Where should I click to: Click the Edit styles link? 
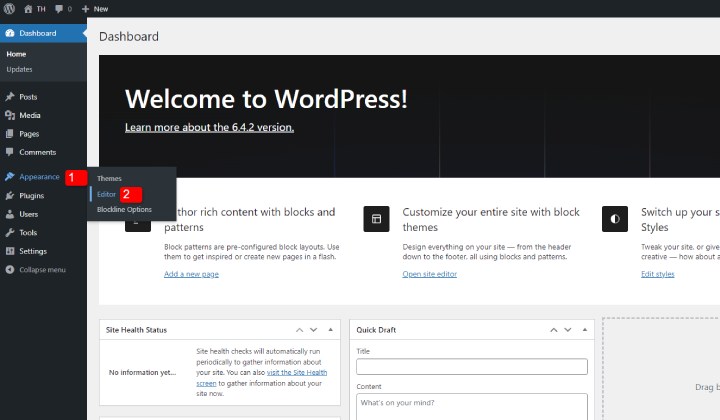(x=658, y=273)
